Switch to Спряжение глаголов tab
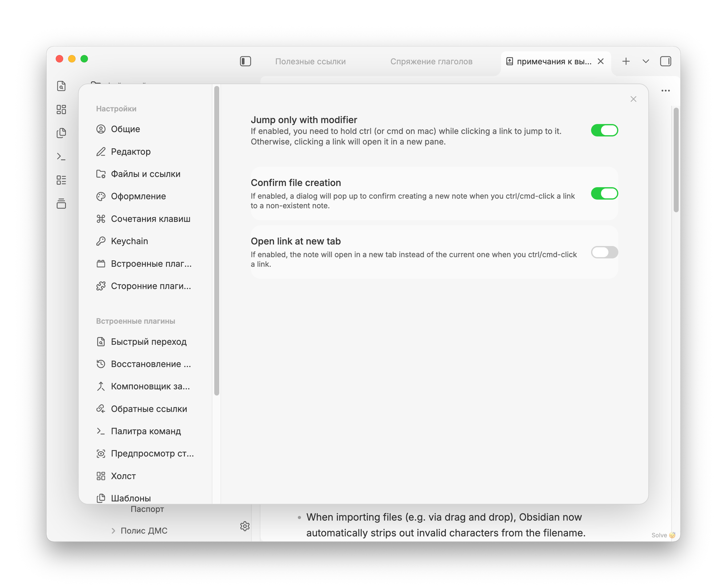This screenshot has width=727, height=588. (431, 61)
